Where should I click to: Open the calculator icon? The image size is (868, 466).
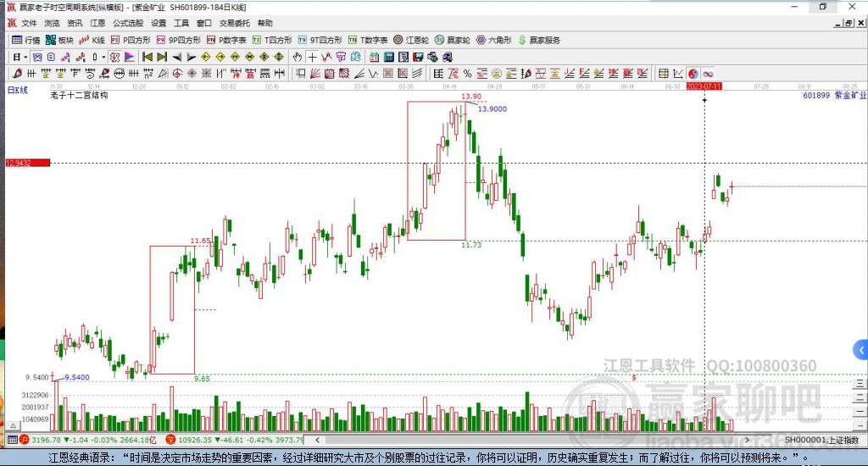point(388,57)
